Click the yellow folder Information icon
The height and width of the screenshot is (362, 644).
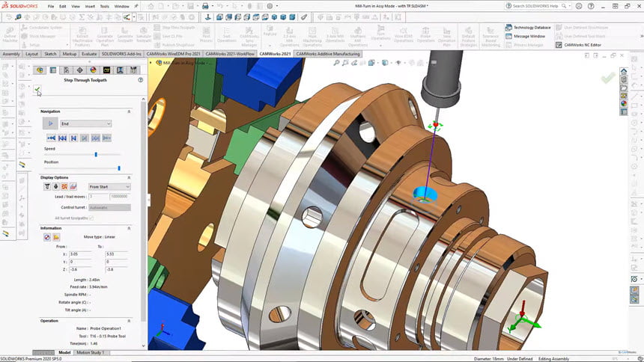coord(56,237)
